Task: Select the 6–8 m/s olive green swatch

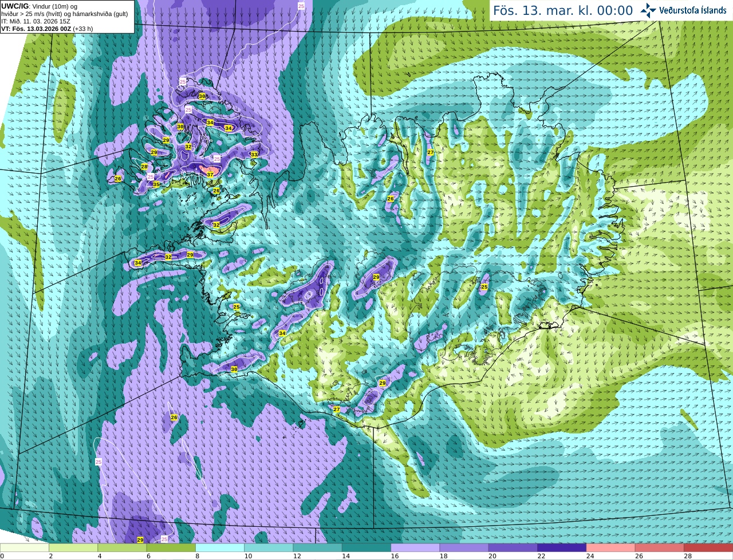Action: point(171,547)
